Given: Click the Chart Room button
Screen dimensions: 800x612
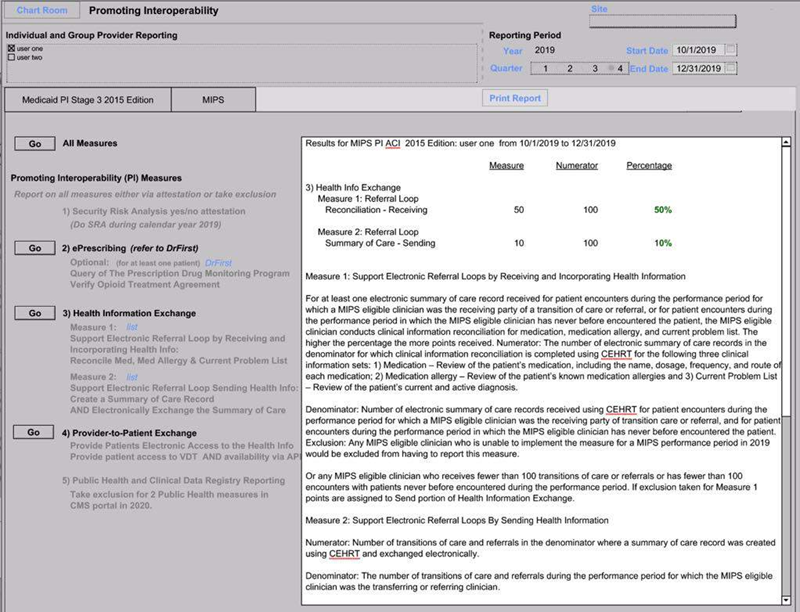Looking at the screenshot, I should pyautogui.click(x=42, y=11).
